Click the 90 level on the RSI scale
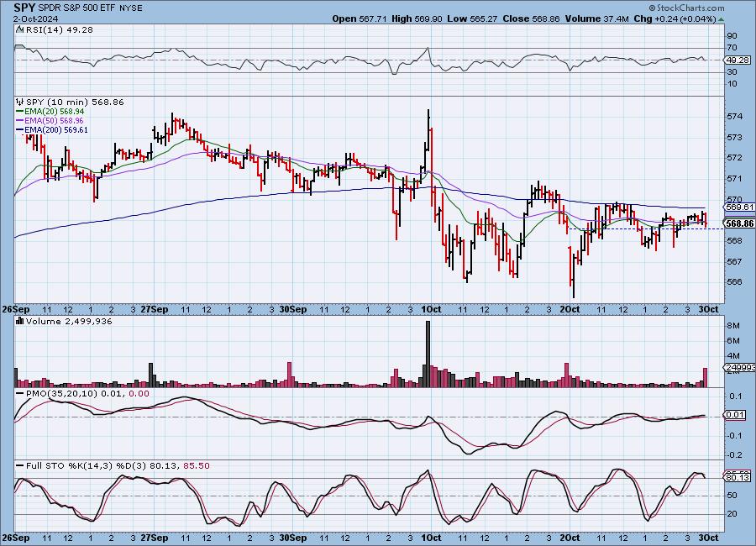Viewport: 756px width, 546px height. [732, 35]
